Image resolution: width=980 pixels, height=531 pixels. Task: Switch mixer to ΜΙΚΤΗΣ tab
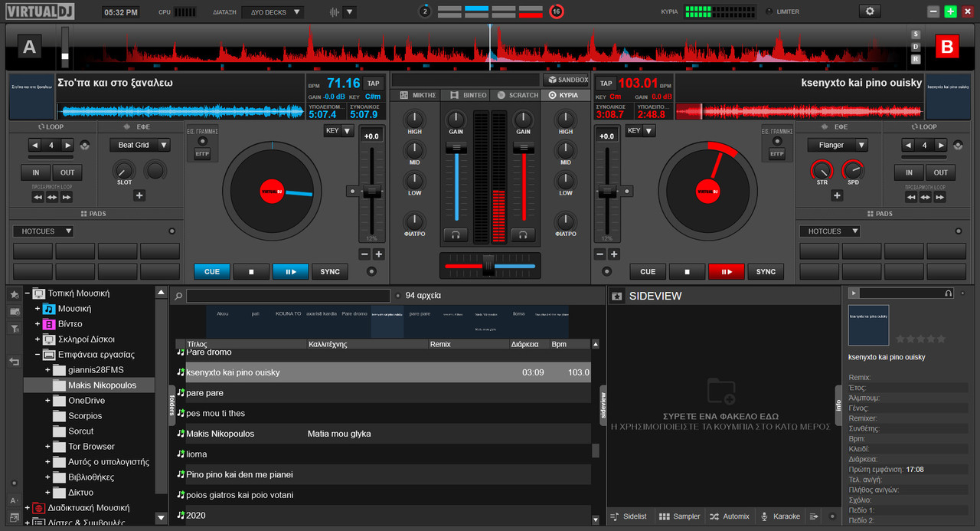[x=415, y=95]
